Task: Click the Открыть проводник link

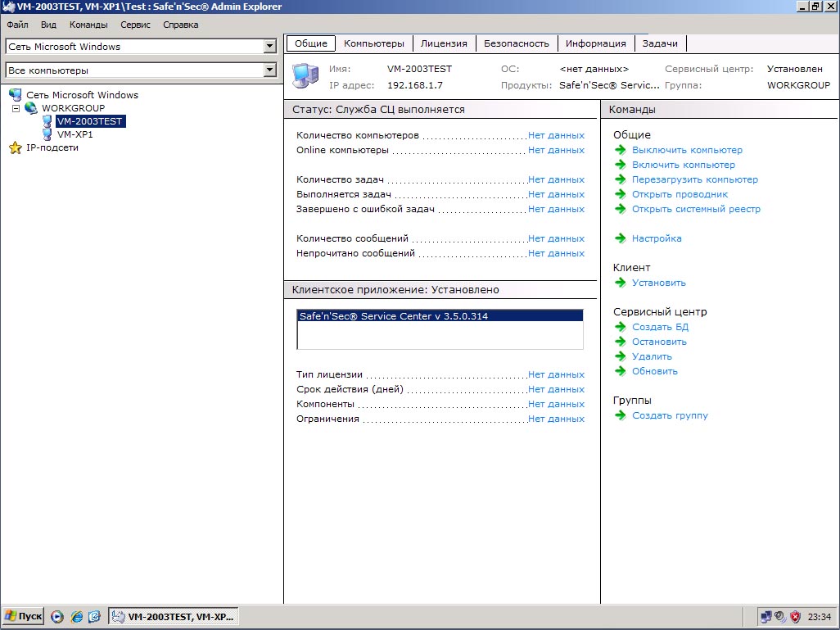Action: 680,194
